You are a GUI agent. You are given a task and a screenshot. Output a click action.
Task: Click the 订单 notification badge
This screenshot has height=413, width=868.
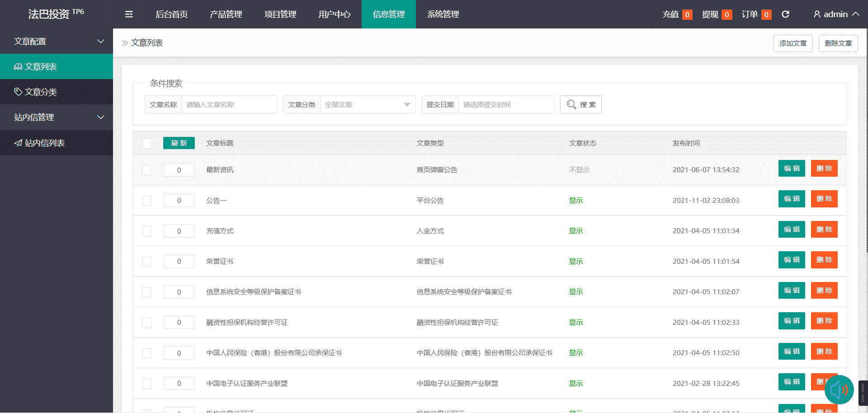tap(766, 15)
